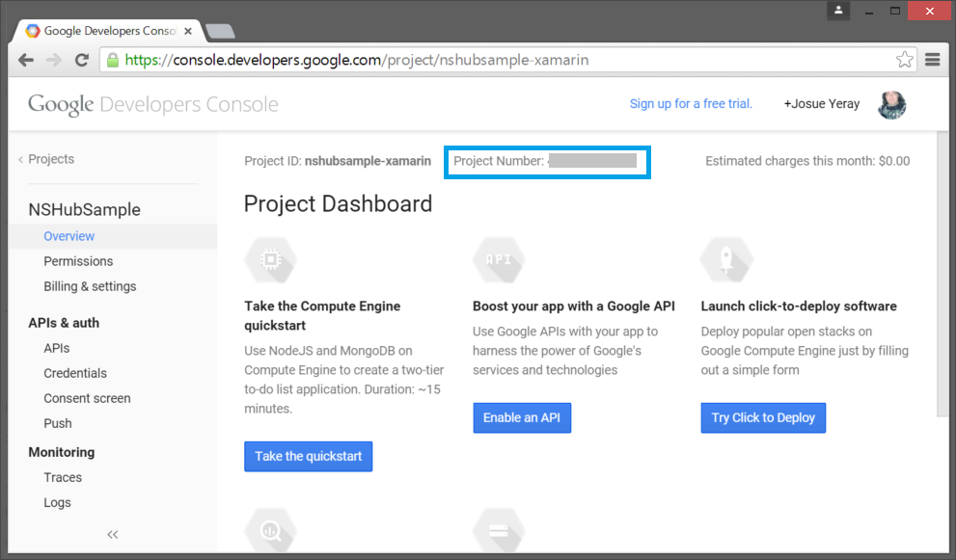The height and width of the screenshot is (560, 956).
Task: Click the bookmark star in the address bar
Action: click(905, 59)
